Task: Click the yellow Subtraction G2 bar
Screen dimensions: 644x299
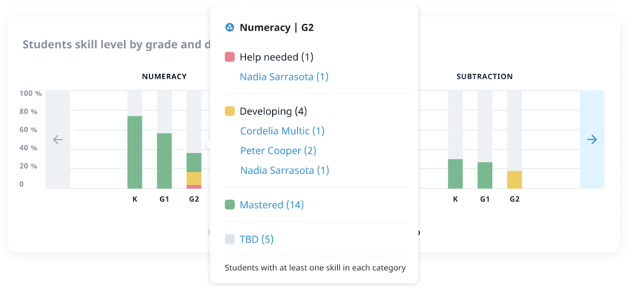Action: pyautogui.click(x=514, y=180)
